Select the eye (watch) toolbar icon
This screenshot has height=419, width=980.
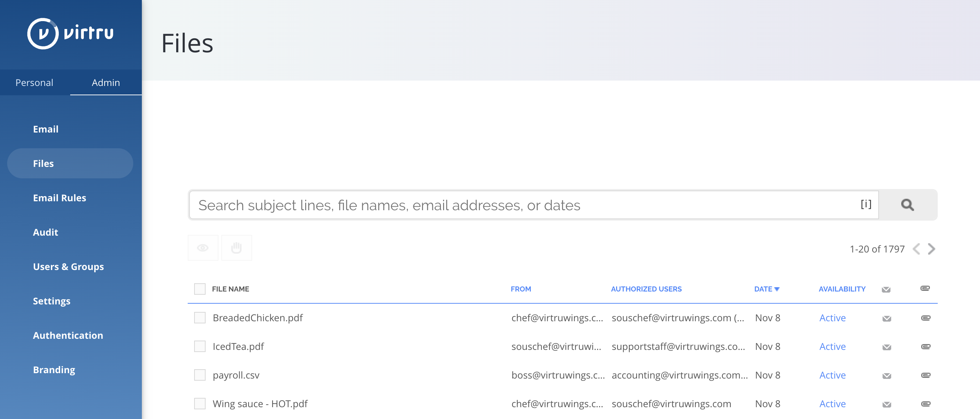click(203, 247)
